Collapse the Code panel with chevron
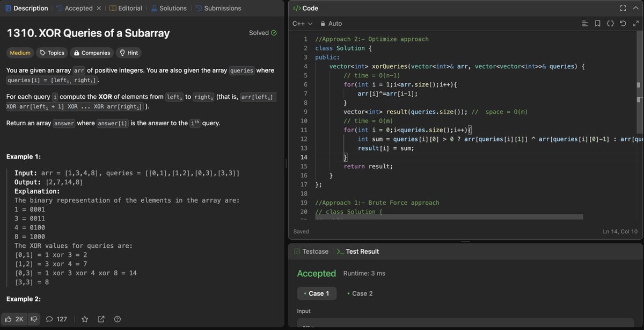 (636, 8)
